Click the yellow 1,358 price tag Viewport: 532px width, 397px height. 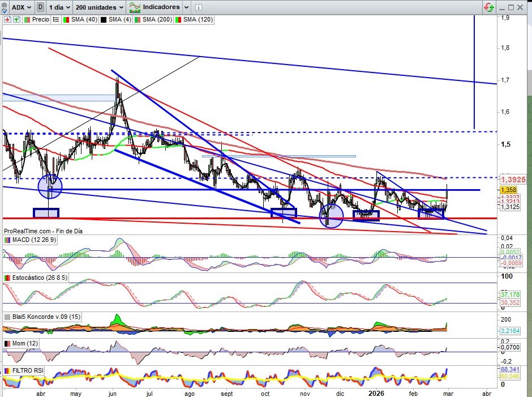pyautogui.click(x=508, y=190)
